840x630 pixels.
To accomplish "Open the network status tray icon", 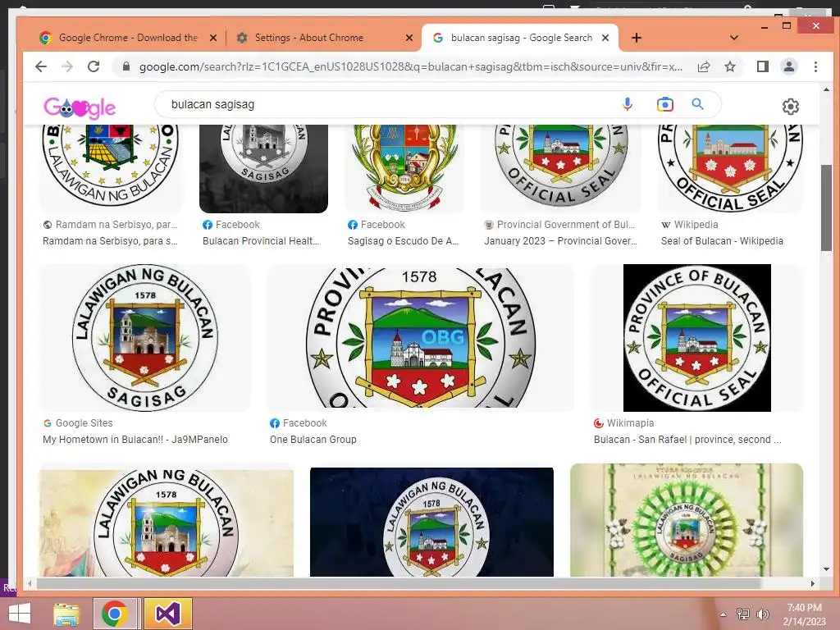I will point(743,614).
